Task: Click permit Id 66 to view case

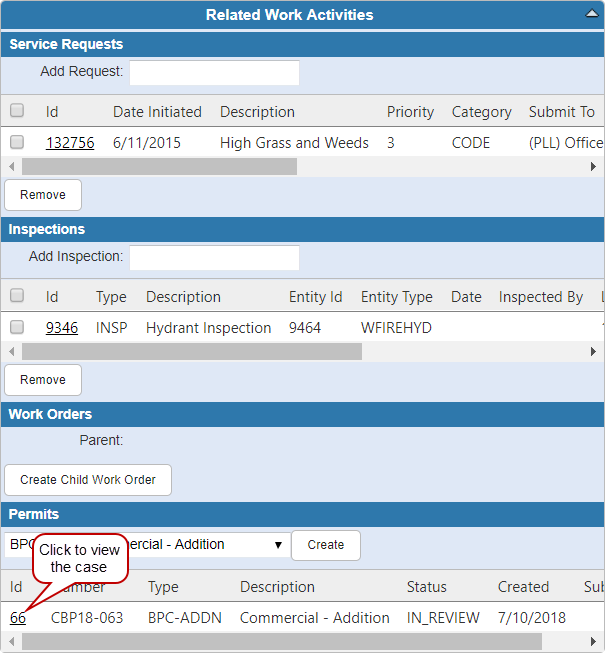Action: [18, 618]
